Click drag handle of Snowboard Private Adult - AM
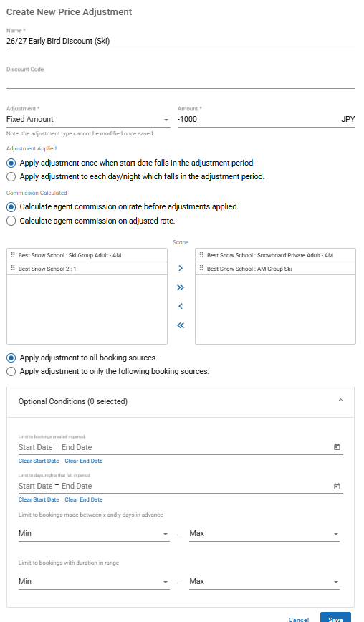364x622 pixels. (x=201, y=255)
